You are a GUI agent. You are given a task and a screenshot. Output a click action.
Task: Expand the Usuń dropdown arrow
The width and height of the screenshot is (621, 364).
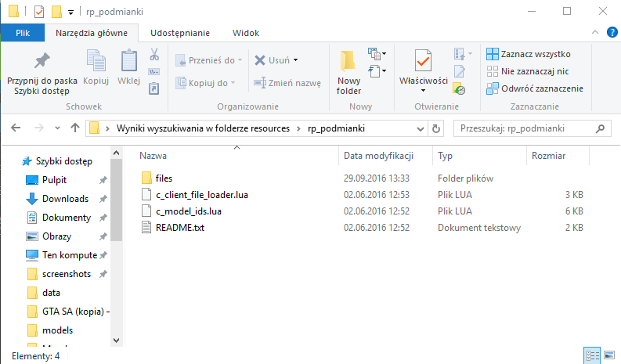[x=295, y=60]
